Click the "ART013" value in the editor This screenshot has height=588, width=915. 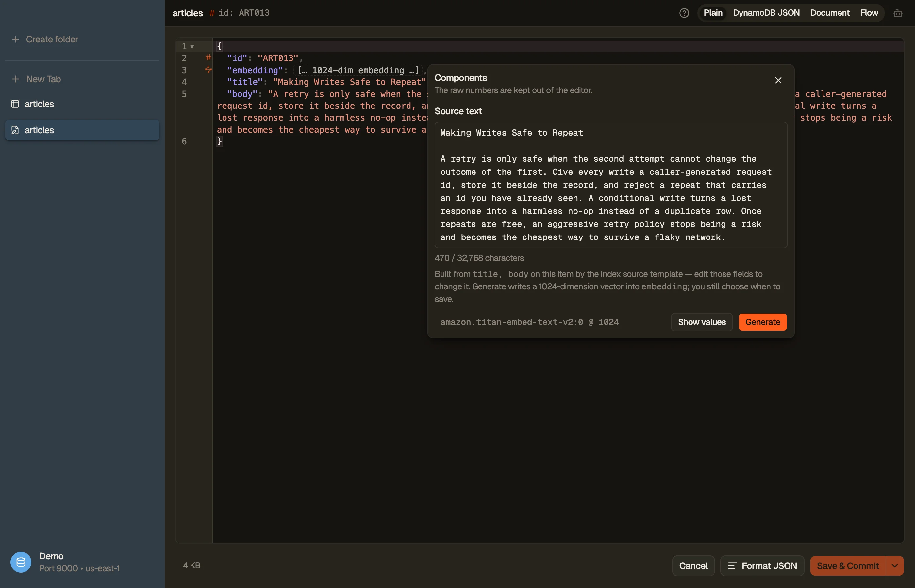point(278,58)
